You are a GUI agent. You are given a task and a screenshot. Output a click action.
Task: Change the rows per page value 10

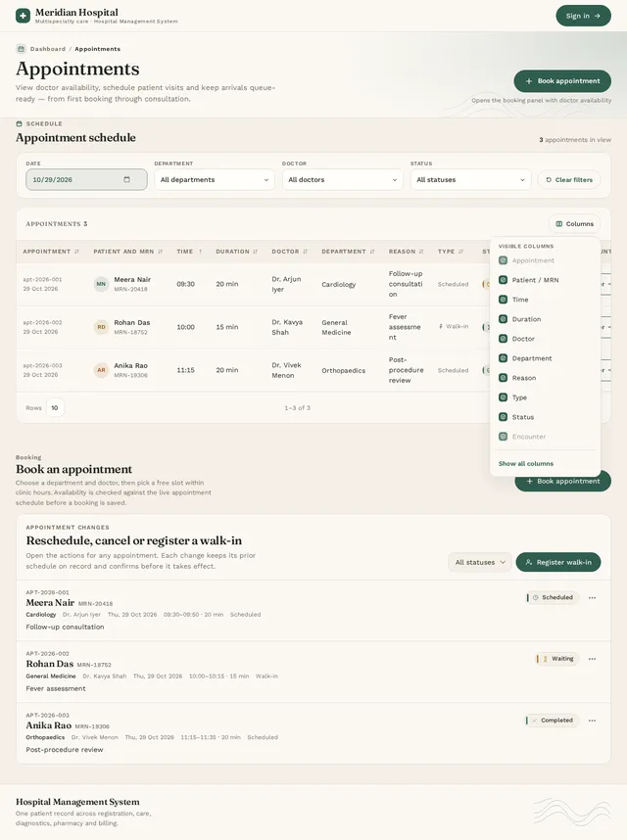[55, 407]
